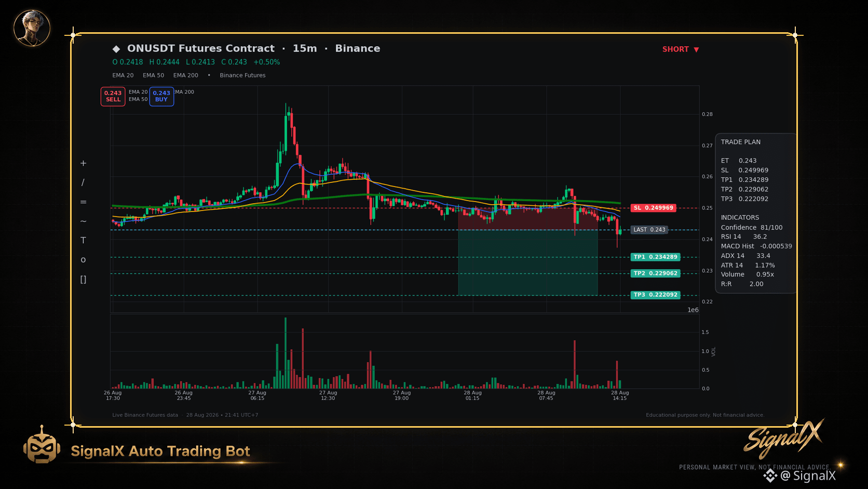Screen dimensions: 868x489
Task: Click the LAST 0.243 price tag
Action: (x=649, y=230)
